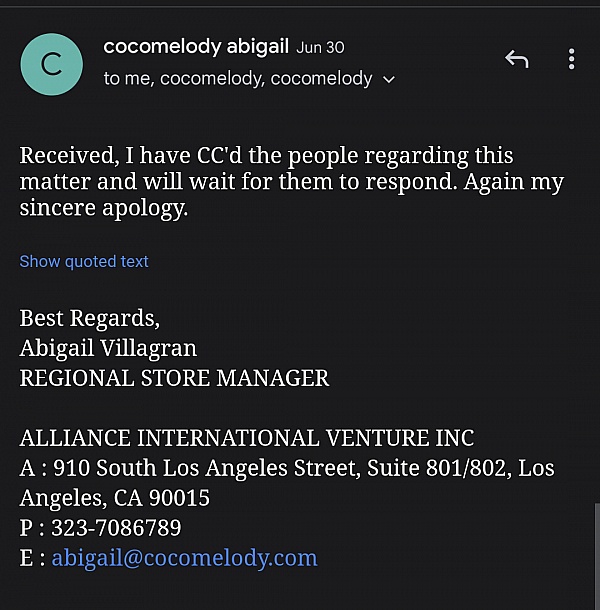Viewport: 600px width, 610px height.
Task: Open the three-dot more options menu
Action: 571,59
